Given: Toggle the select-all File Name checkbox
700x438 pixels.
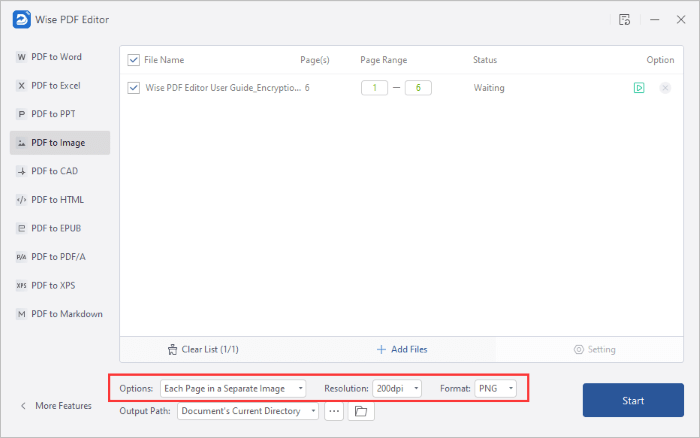Looking at the screenshot, I should [x=133, y=60].
